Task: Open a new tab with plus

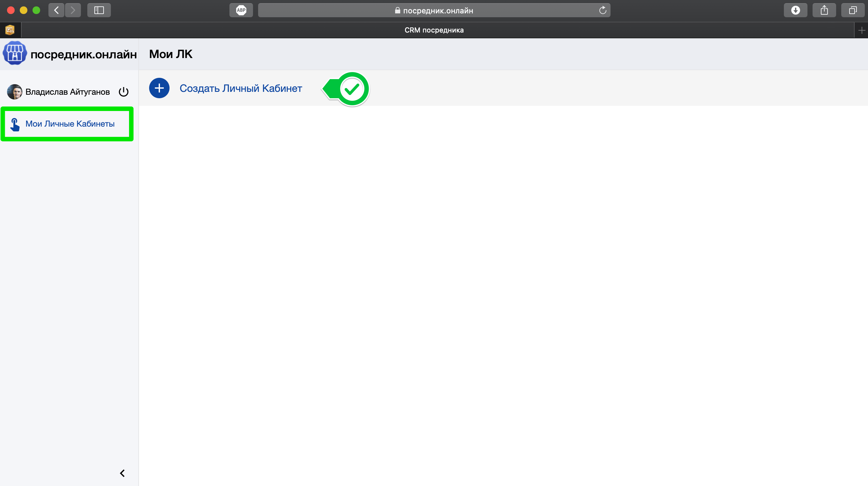Action: coord(861,30)
